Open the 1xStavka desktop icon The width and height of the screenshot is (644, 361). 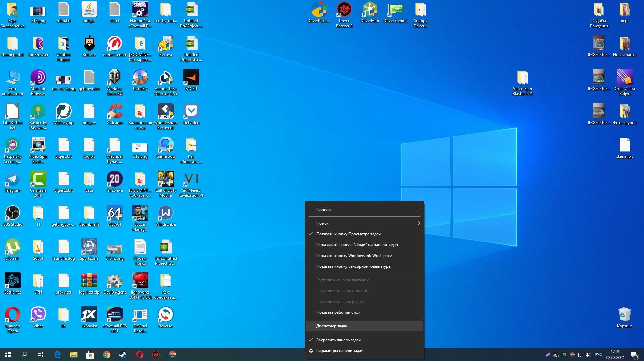(x=89, y=318)
